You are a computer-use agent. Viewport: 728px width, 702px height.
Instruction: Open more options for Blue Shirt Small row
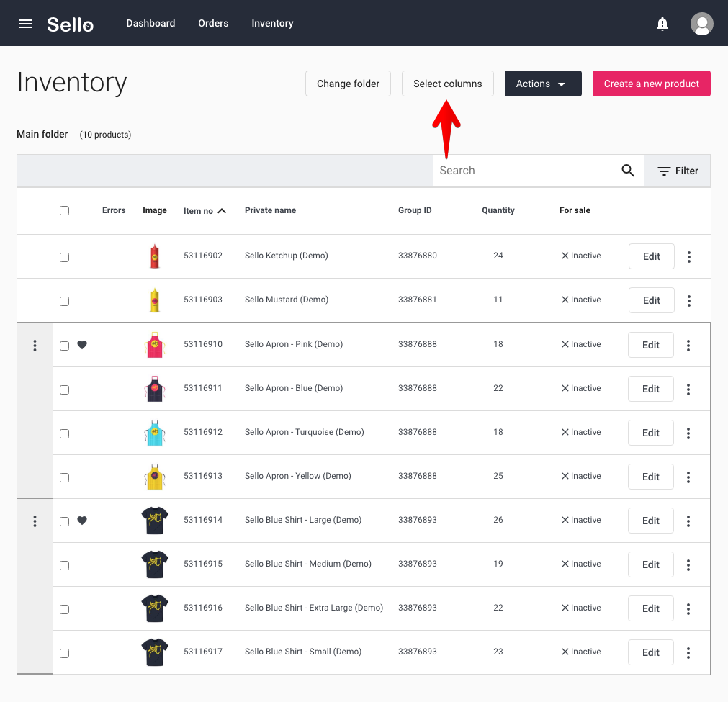click(688, 653)
